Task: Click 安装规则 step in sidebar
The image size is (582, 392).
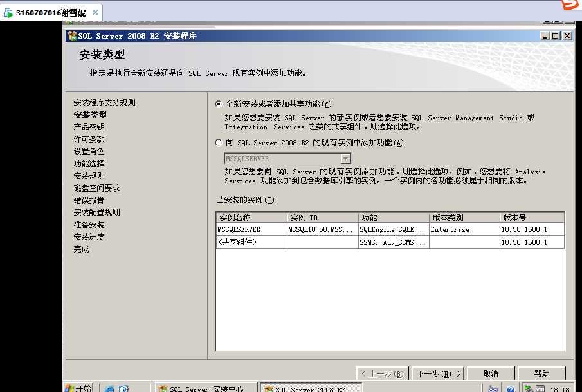Action: [x=89, y=176]
